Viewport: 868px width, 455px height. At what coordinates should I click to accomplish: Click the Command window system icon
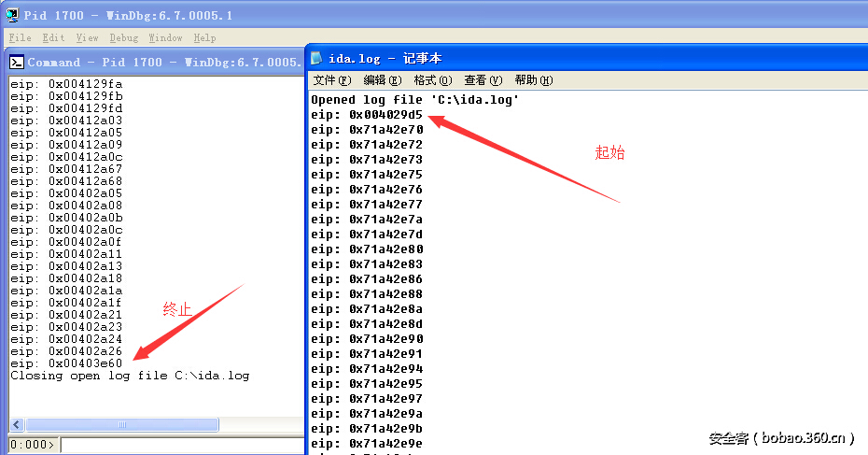(x=17, y=63)
